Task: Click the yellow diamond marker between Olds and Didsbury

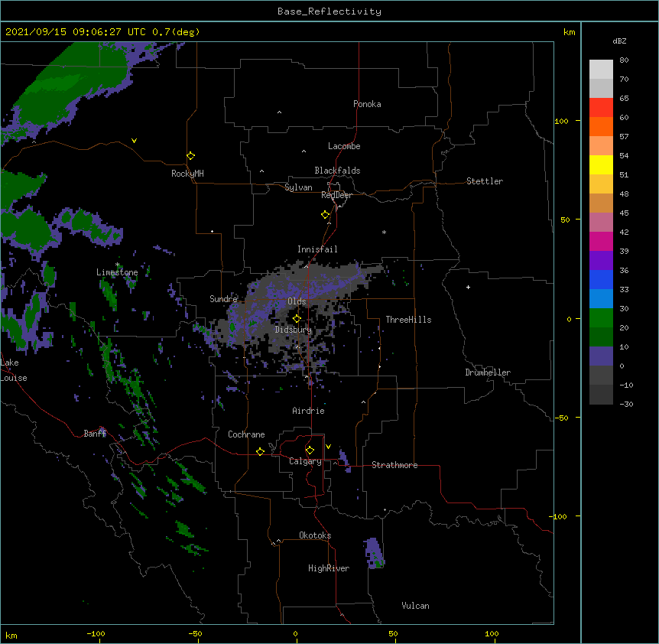Action: 297,318
